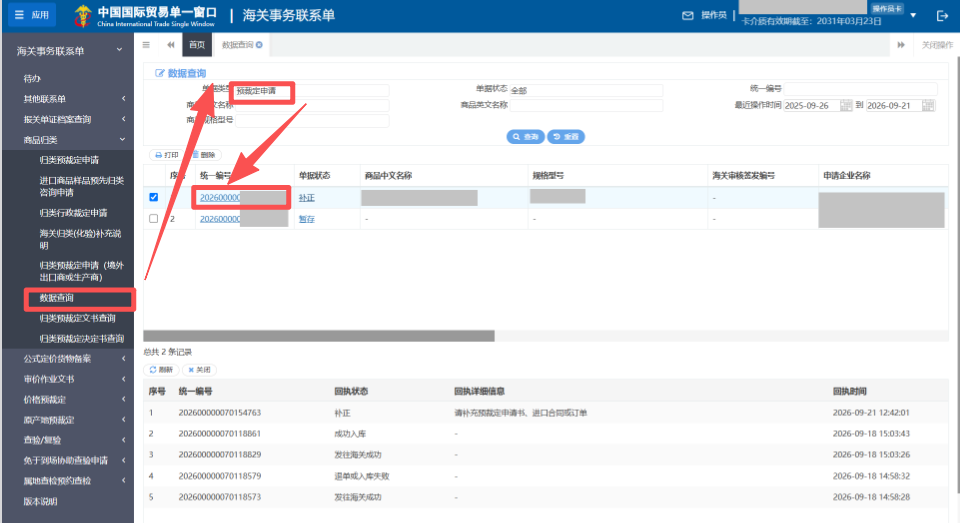Open calendar picker for end date 2026-09-21
Screen dimensions: 960x523
[928, 105]
